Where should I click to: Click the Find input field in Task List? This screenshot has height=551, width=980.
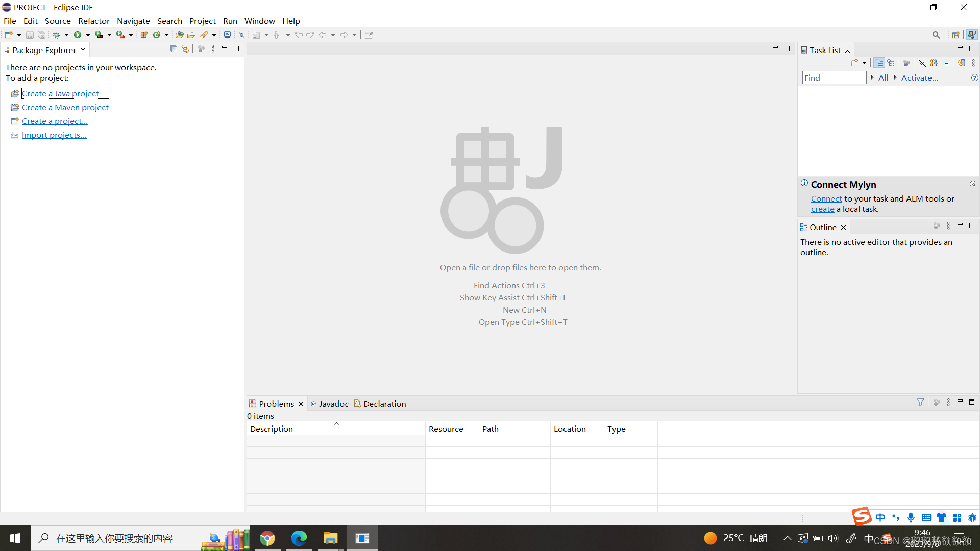point(835,78)
